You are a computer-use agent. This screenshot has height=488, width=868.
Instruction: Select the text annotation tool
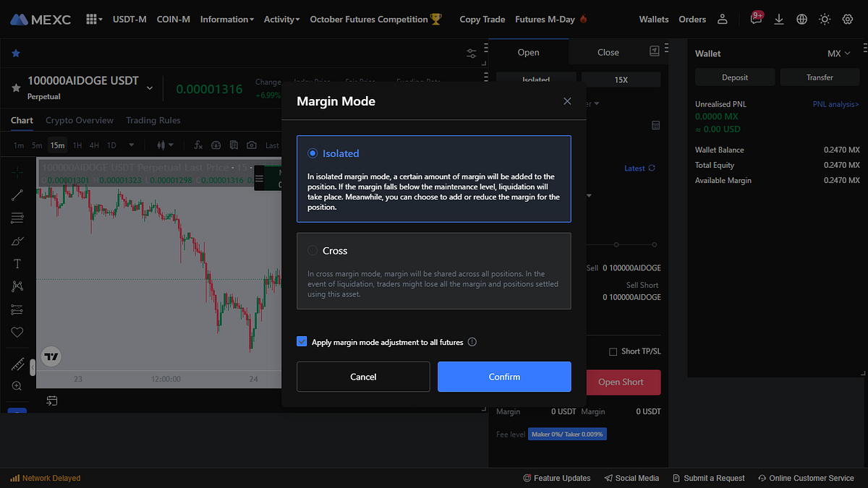coord(16,263)
